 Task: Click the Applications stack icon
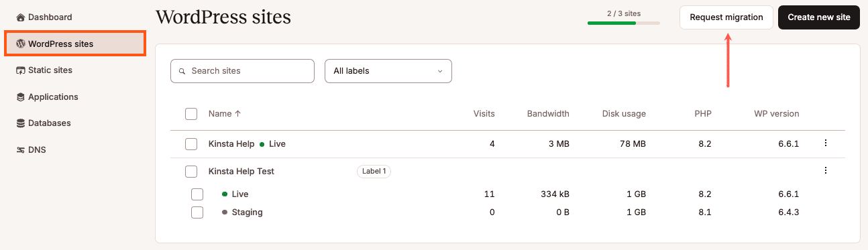point(21,97)
